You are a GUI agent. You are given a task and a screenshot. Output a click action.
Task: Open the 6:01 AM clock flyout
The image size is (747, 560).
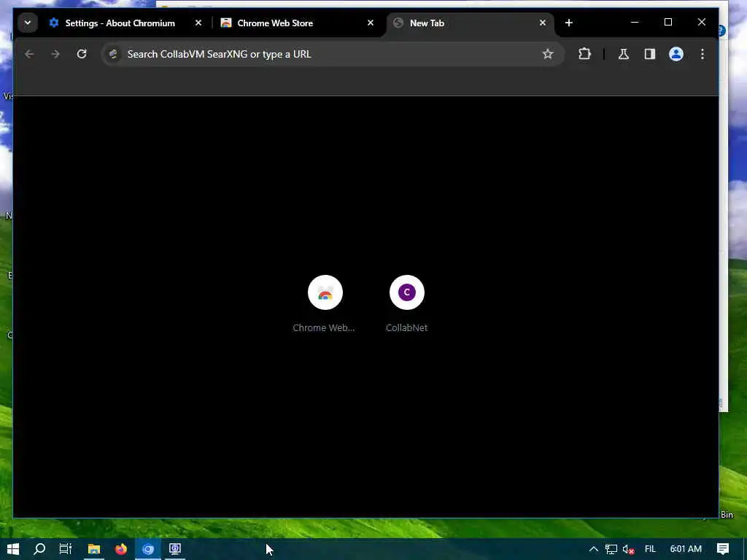coord(686,549)
